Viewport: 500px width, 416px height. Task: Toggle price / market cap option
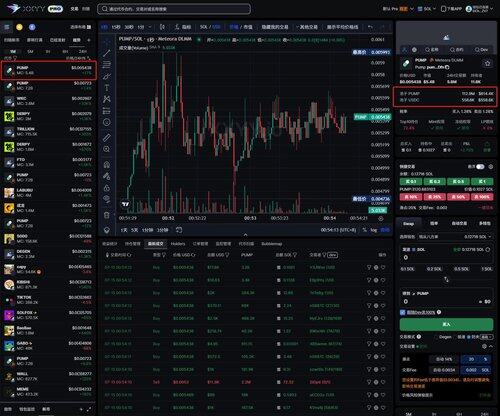241,27
